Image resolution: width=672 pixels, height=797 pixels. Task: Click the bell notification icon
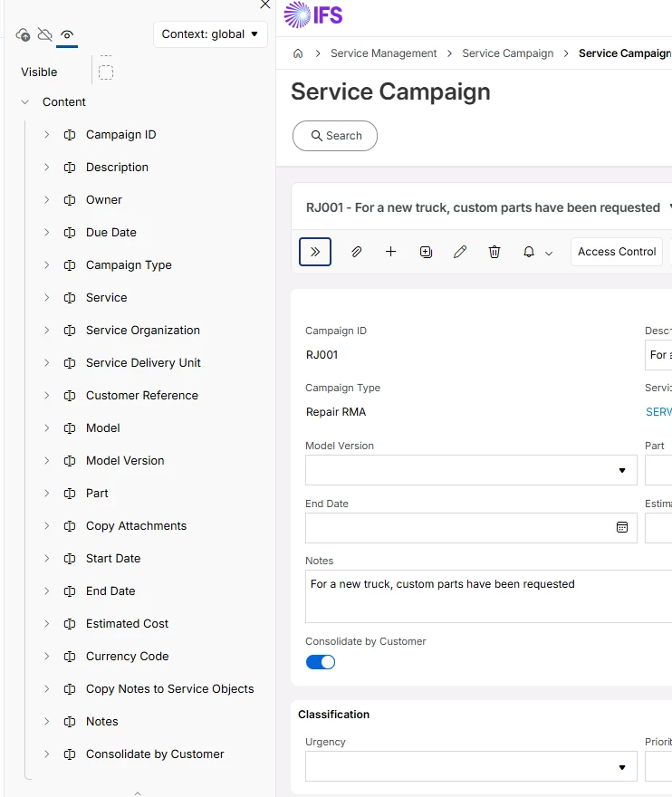[x=529, y=252]
